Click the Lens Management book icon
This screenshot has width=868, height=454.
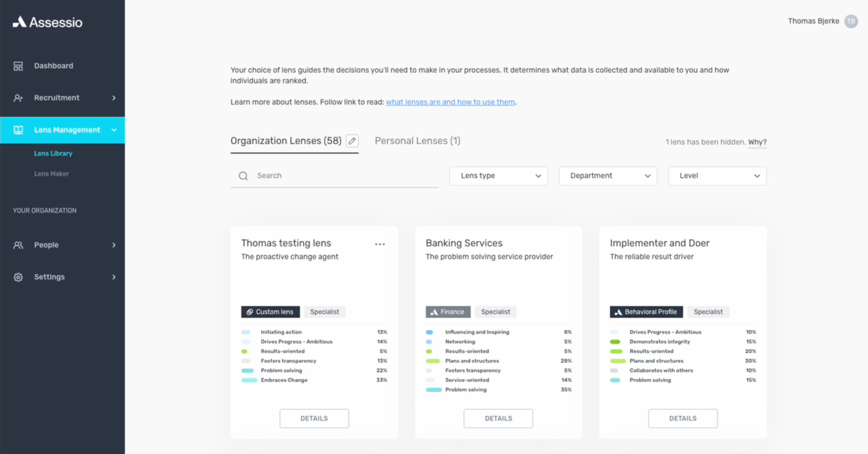tap(18, 130)
